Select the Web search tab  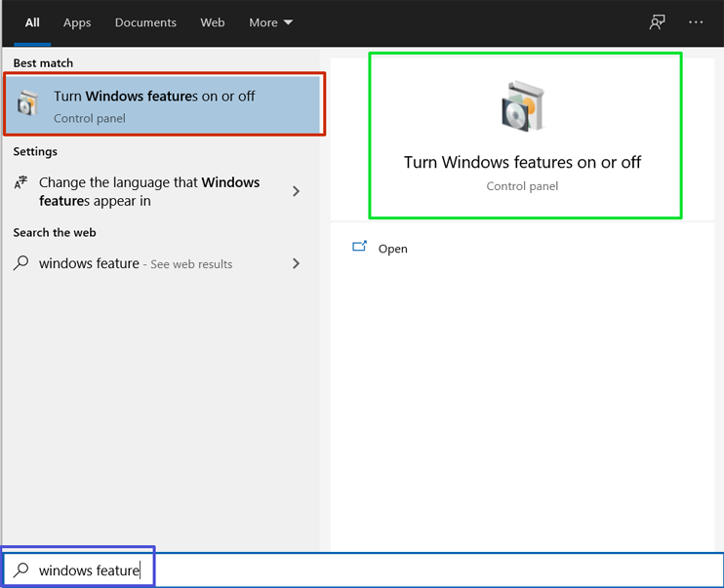[213, 22]
